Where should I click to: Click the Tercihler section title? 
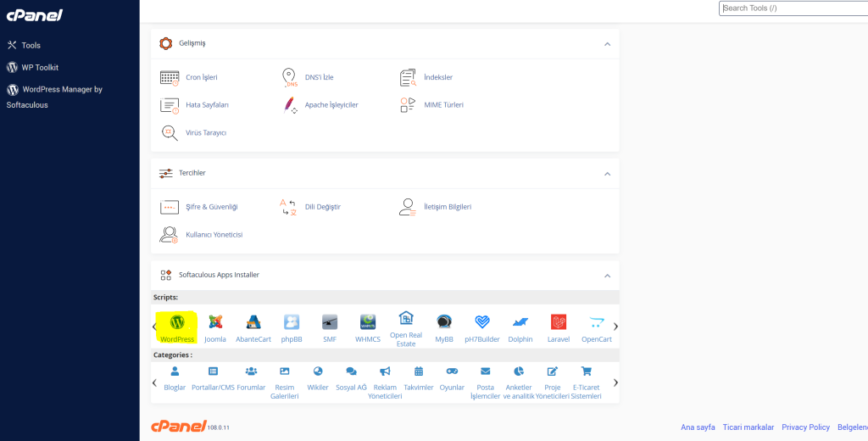pyautogui.click(x=192, y=173)
